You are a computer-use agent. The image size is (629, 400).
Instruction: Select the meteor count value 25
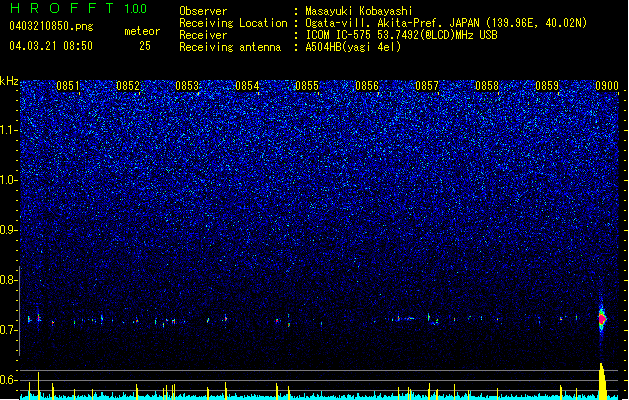pos(145,46)
